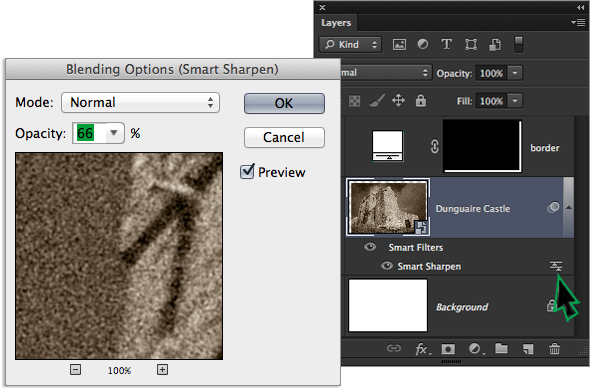Select Dunguaire Castle layer thumbnail
This screenshot has height=388, width=590.
[x=388, y=207]
